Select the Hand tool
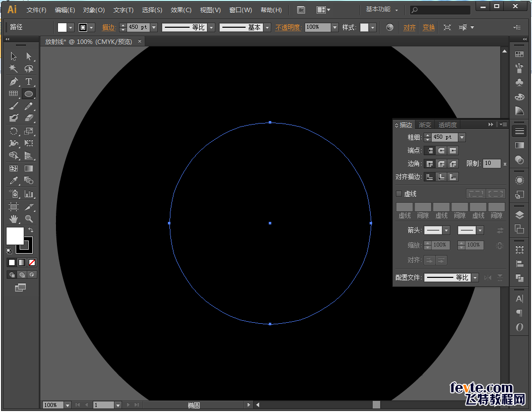The width and height of the screenshot is (532, 412). point(14,219)
